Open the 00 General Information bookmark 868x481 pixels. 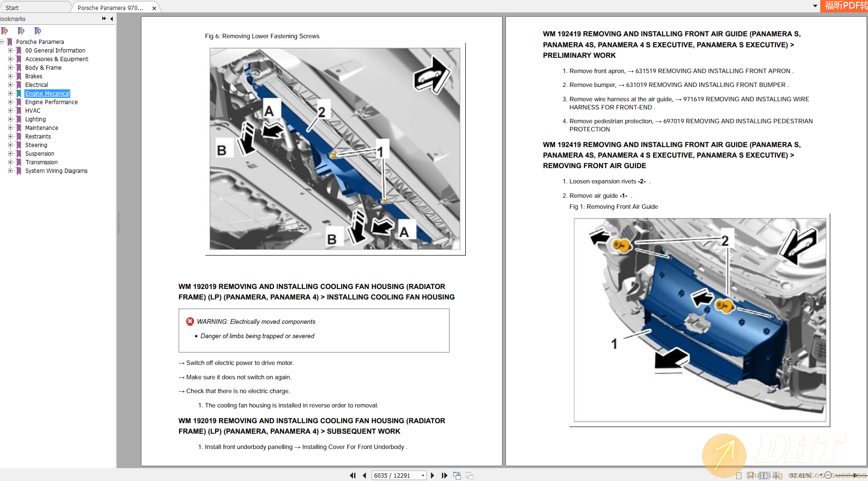(55, 51)
